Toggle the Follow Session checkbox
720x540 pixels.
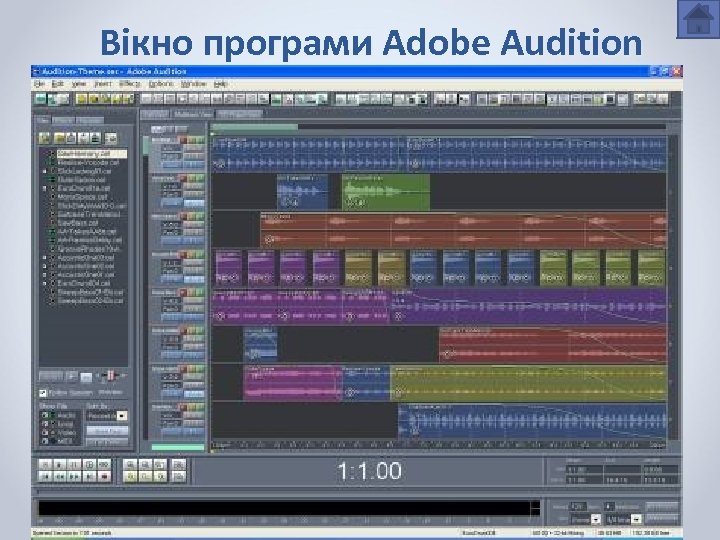pyautogui.click(x=43, y=393)
